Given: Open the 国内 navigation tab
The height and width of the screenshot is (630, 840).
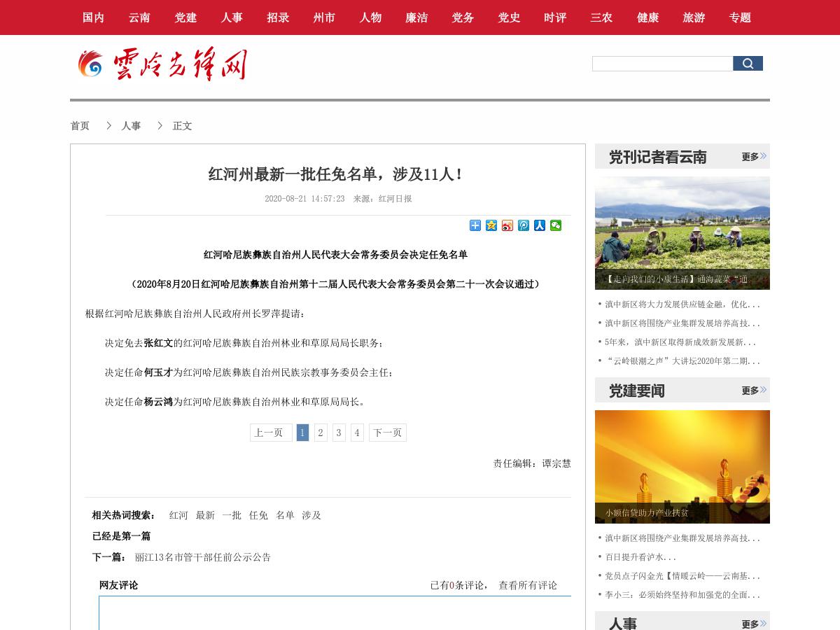Looking at the screenshot, I should point(93,17).
